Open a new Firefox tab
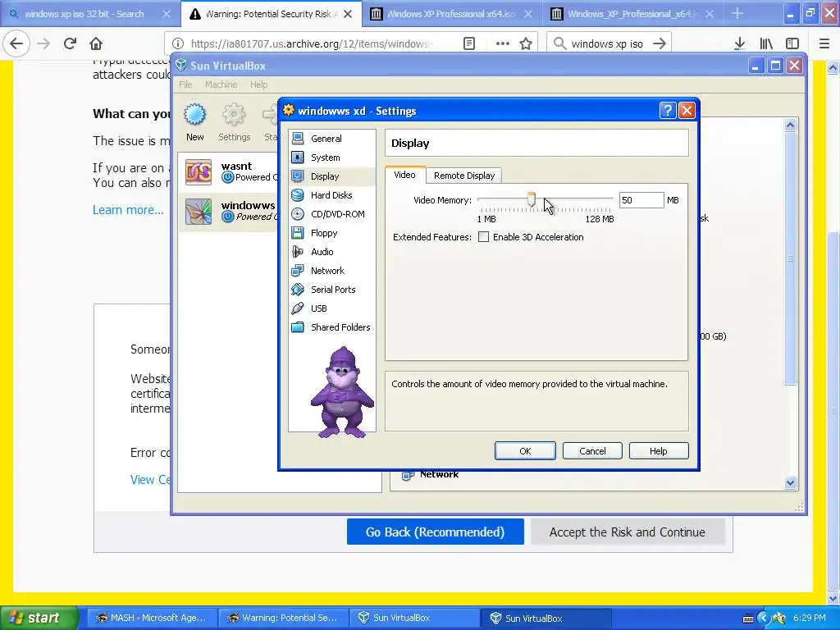The image size is (840, 630). point(737,13)
